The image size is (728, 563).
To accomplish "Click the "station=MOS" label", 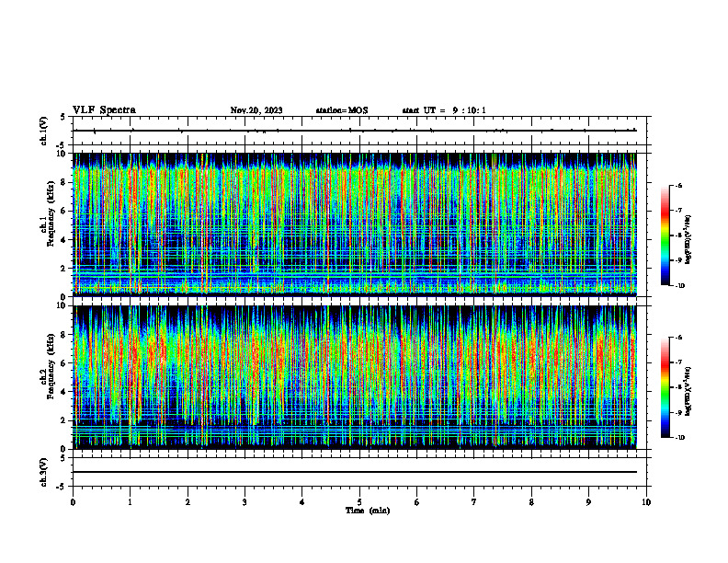I will coord(342,110).
